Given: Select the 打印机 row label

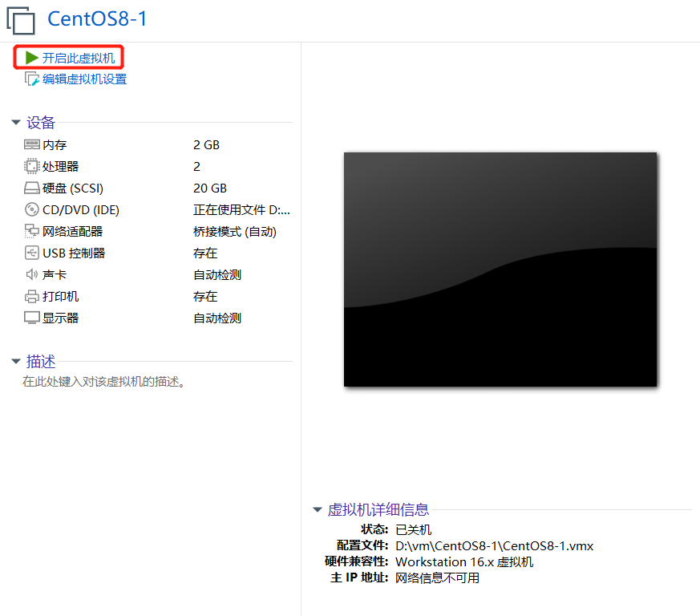Looking at the screenshot, I should coord(61,296).
